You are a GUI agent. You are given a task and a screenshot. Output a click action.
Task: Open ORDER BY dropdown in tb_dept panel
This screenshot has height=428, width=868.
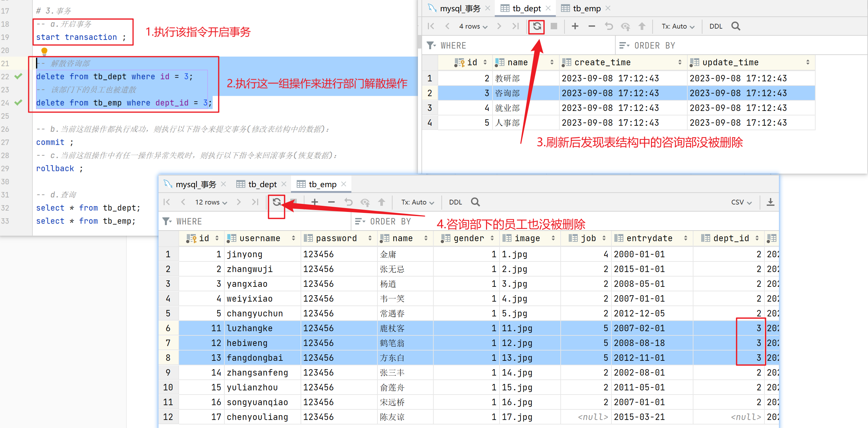[624, 45]
